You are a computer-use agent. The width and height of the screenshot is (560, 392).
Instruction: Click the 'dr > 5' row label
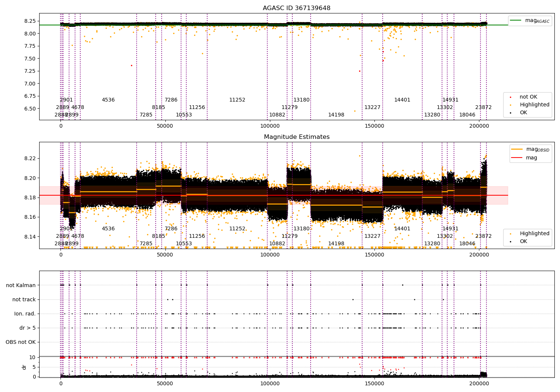pyautogui.click(x=28, y=328)
